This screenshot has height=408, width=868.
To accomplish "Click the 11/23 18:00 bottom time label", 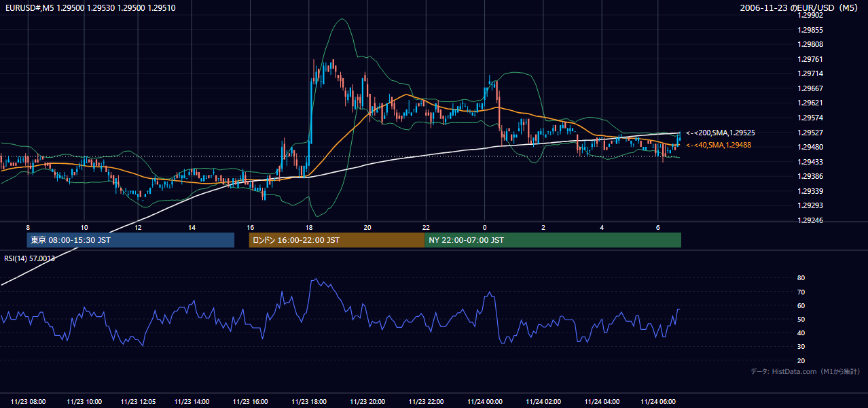I will (308, 401).
